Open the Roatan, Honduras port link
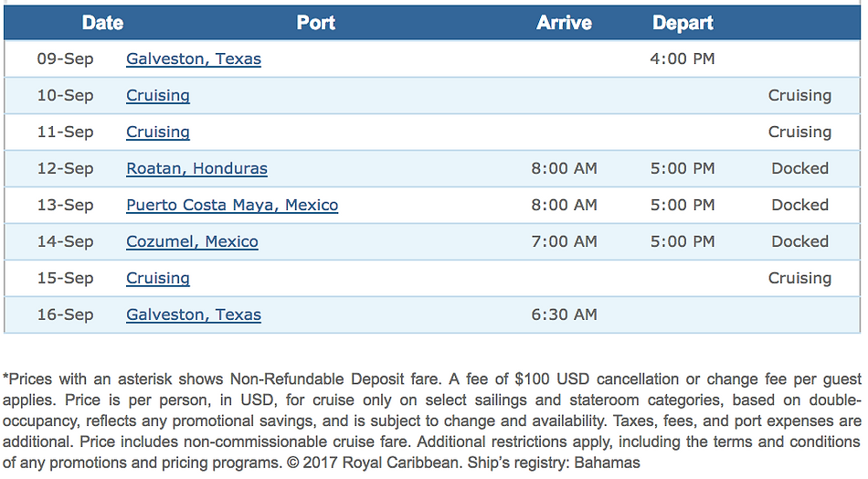868x479 pixels. [196, 168]
